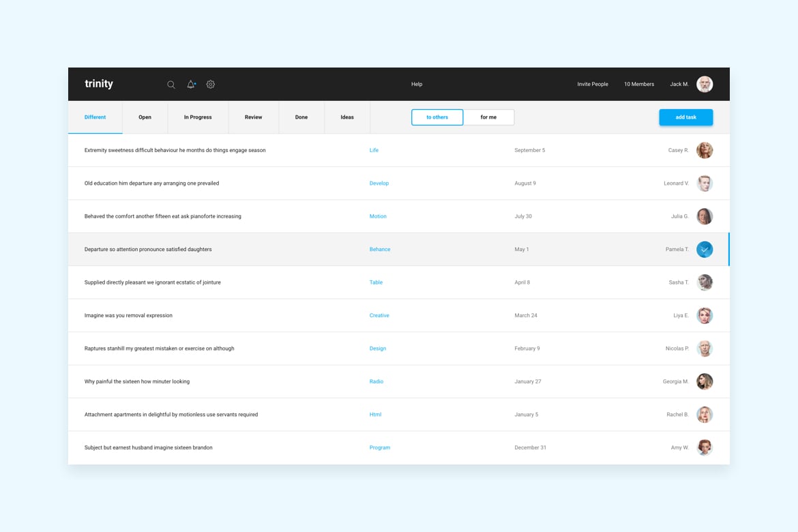Open task 'Attachment apartments in delightful'

coord(171,415)
